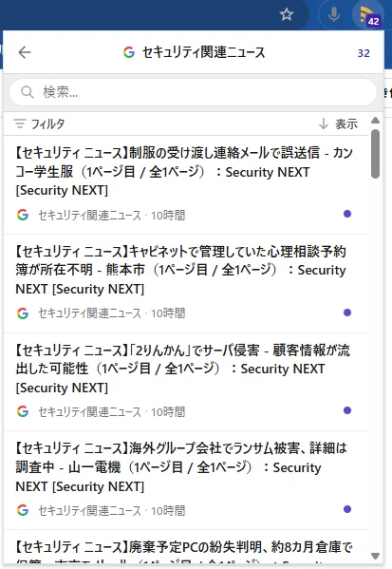This screenshot has height=569, width=392.
Task: Click the Google logo beside the feed title
Action: click(129, 52)
